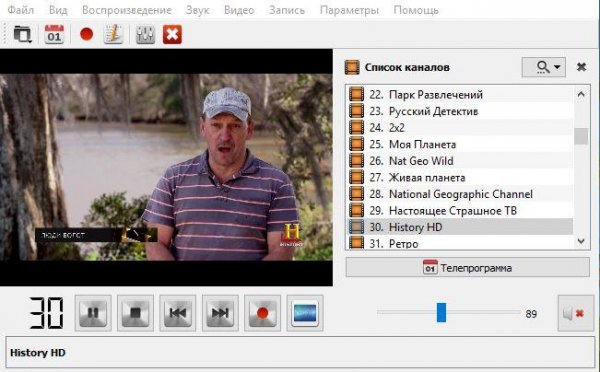Select channel 31. Ретро

[460, 243]
